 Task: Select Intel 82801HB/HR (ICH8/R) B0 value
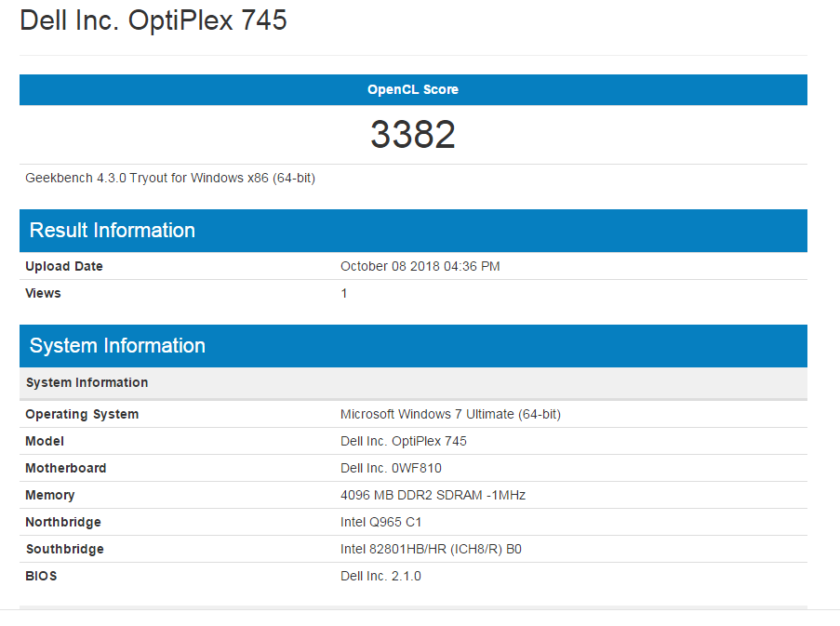click(432, 550)
